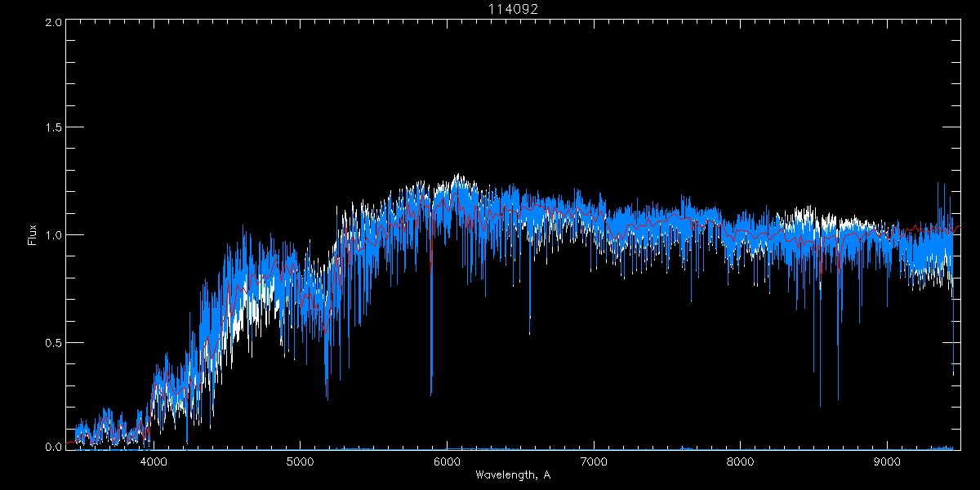Select the absorption line bottom near 8660
The height and width of the screenshot is (490, 980).
[x=838, y=399]
